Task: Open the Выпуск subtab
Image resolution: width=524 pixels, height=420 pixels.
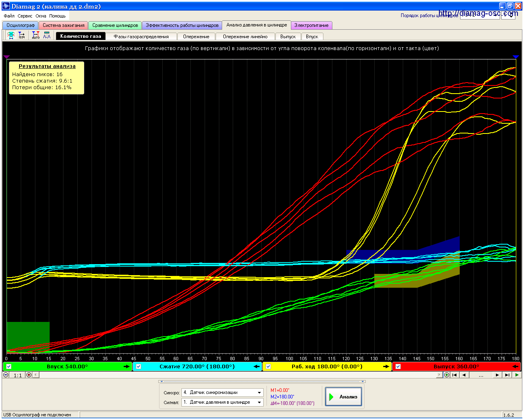Action: pyautogui.click(x=288, y=37)
